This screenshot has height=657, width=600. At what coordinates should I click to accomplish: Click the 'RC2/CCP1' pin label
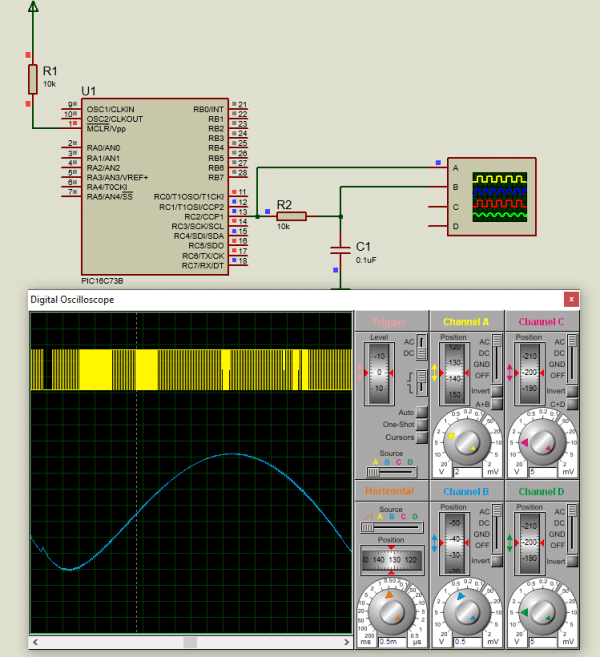[x=204, y=217]
